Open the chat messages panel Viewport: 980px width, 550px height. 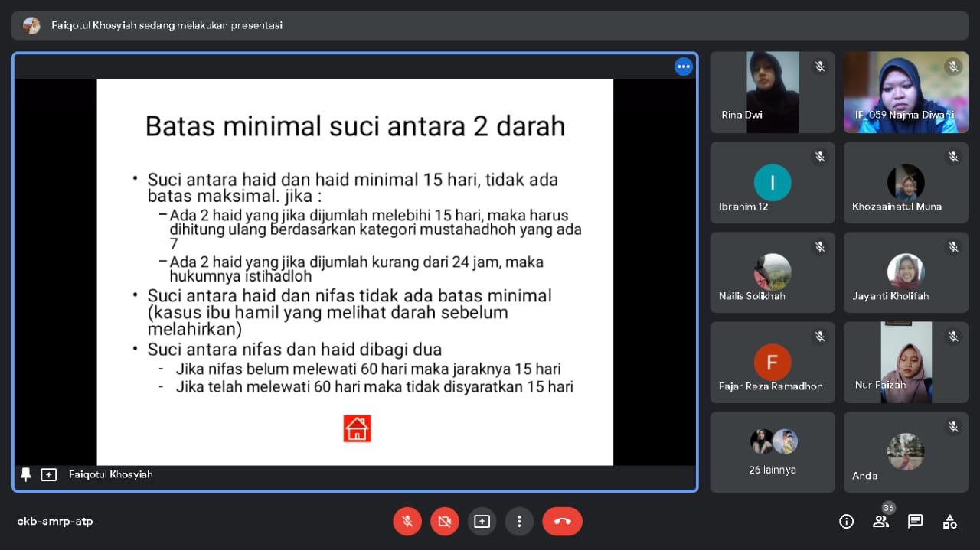tap(915, 522)
